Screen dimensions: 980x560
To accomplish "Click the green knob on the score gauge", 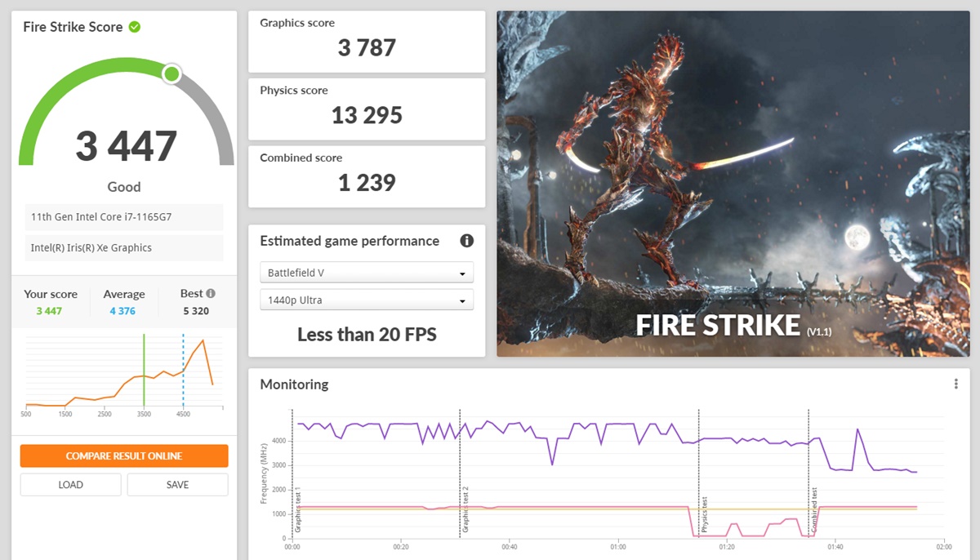I will (x=171, y=74).
